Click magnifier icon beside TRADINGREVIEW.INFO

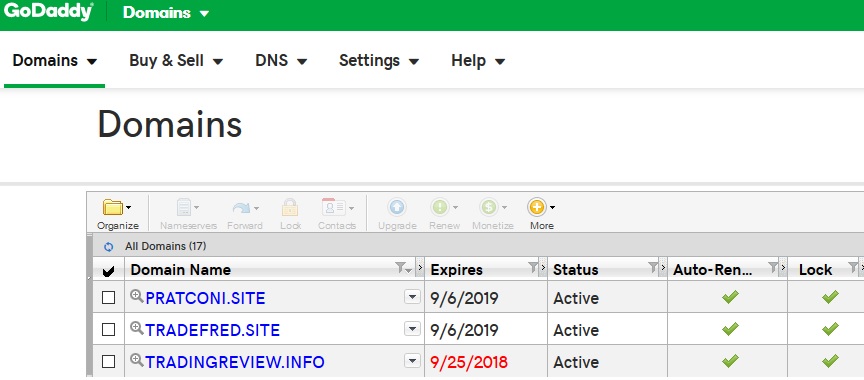pos(137,360)
